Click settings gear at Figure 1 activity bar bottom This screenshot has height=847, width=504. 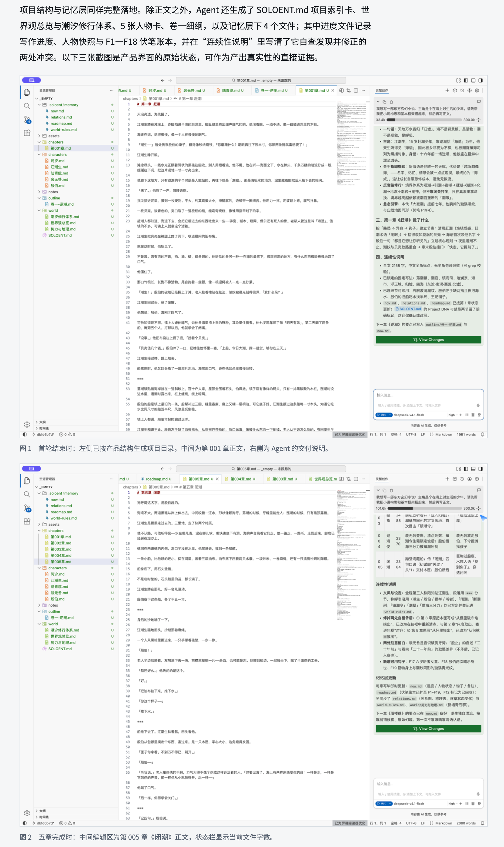pyautogui.click(x=27, y=424)
